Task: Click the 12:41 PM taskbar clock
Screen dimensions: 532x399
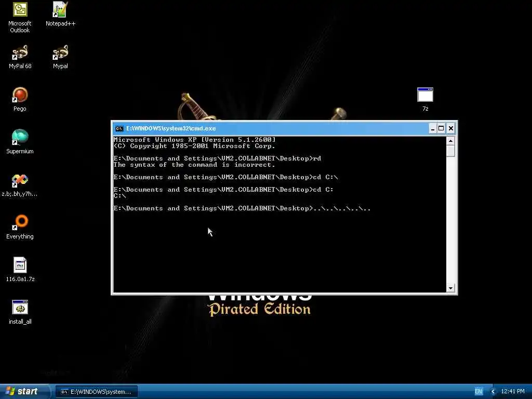Action: tap(513, 392)
